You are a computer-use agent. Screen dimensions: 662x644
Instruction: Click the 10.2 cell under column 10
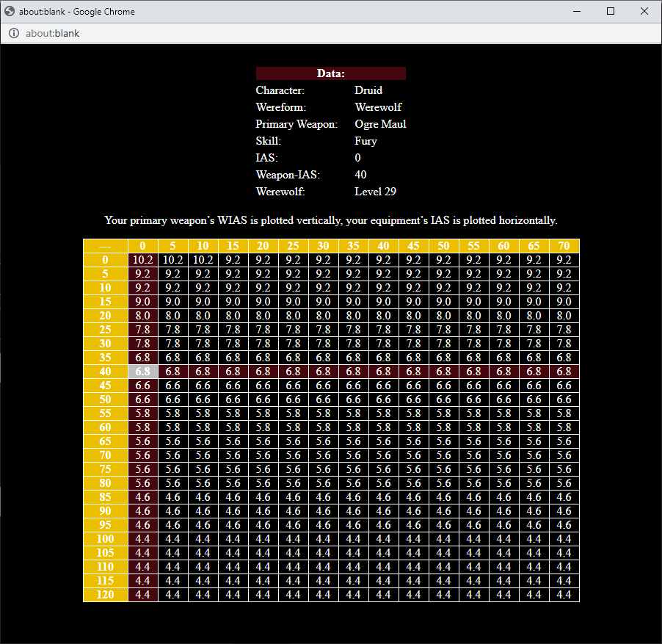coord(203,260)
